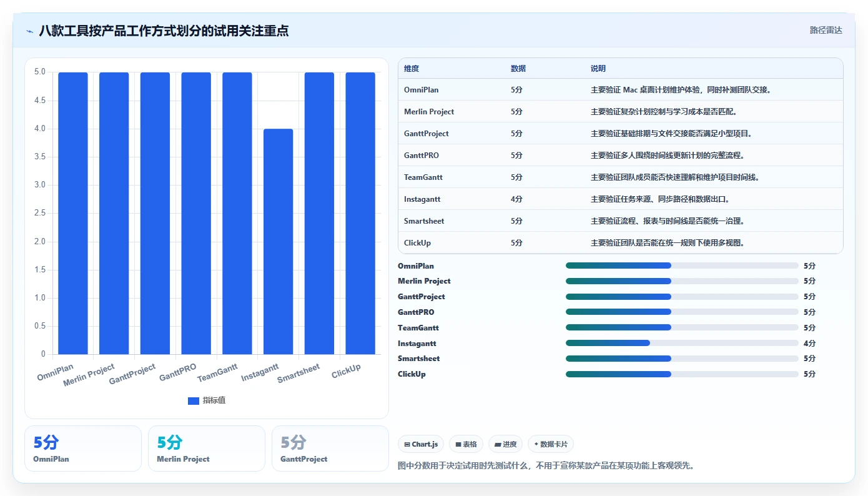Click the Instagantt progress bar
This screenshot has height=496, width=868.
pyautogui.click(x=682, y=343)
